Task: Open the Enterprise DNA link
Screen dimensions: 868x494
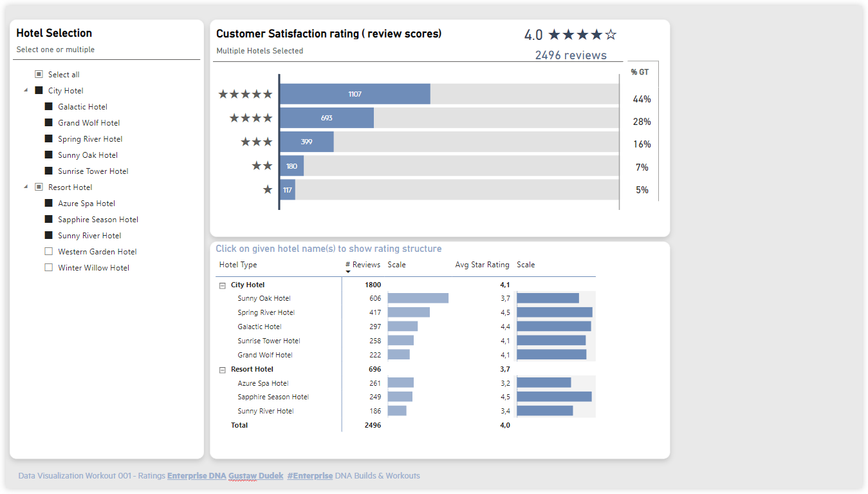Action: (x=196, y=476)
